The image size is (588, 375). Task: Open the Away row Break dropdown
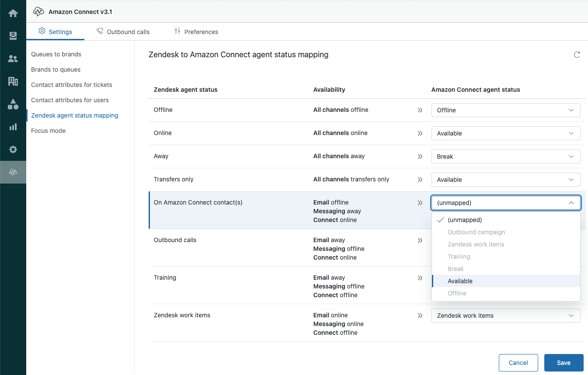(505, 156)
